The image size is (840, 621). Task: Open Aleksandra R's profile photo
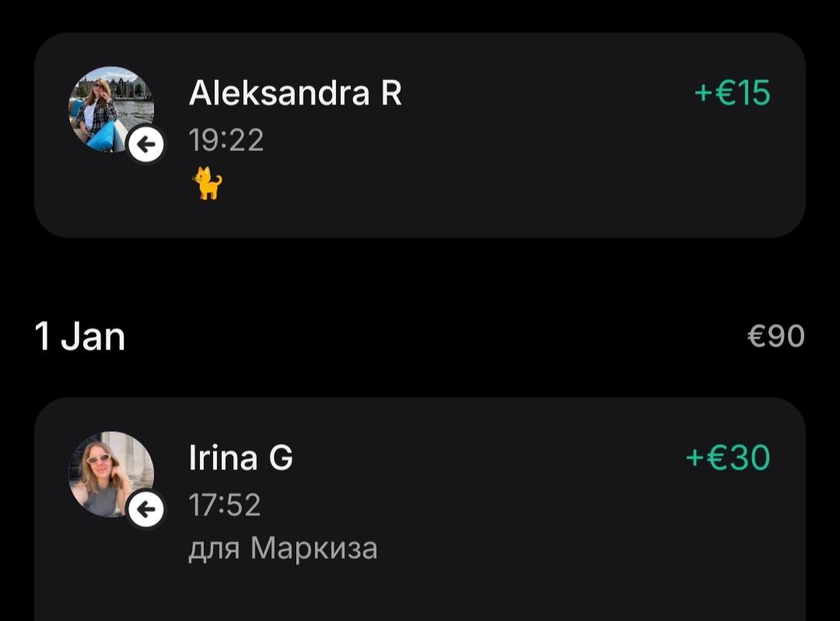(x=111, y=109)
